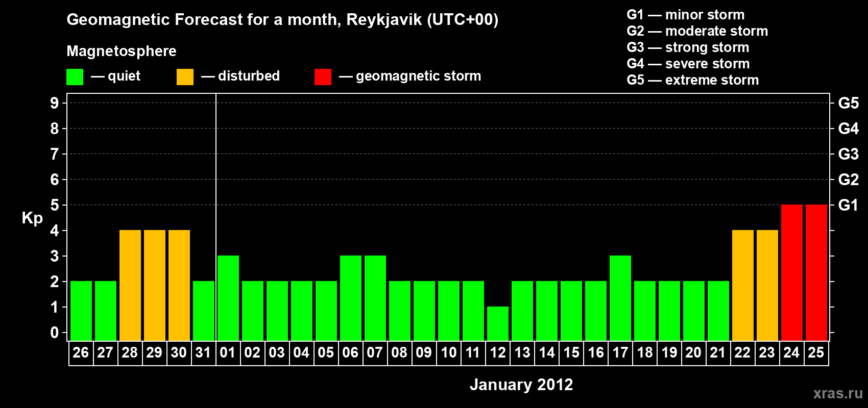
Task: Click the 'quiet' legend label
Action: point(124,76)
